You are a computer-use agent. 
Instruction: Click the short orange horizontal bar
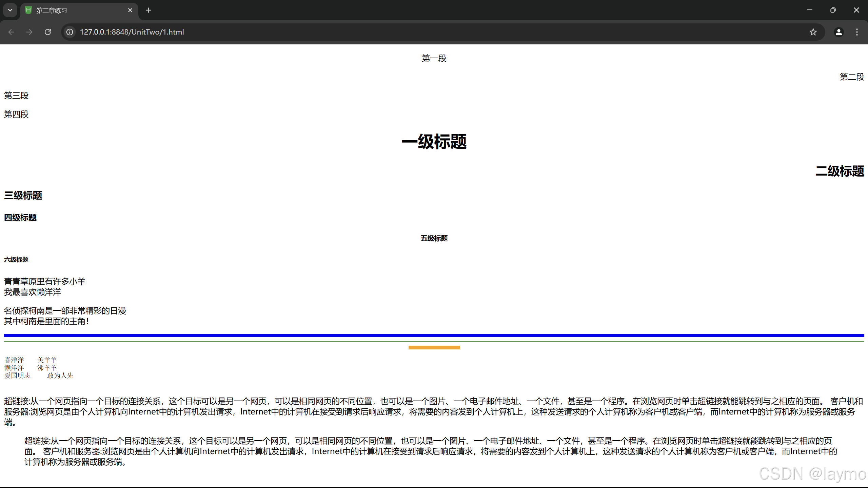[434, 347]
